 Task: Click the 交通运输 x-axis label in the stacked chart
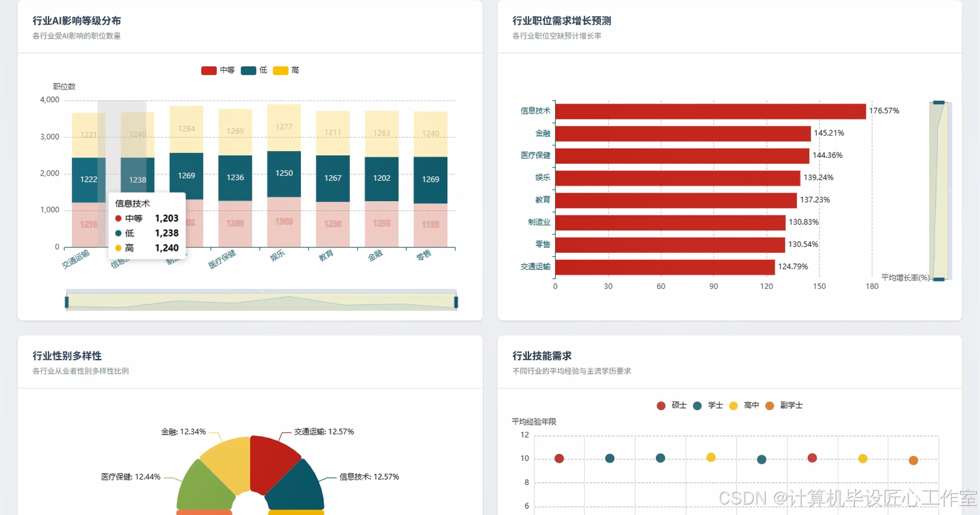pos(77,259)
